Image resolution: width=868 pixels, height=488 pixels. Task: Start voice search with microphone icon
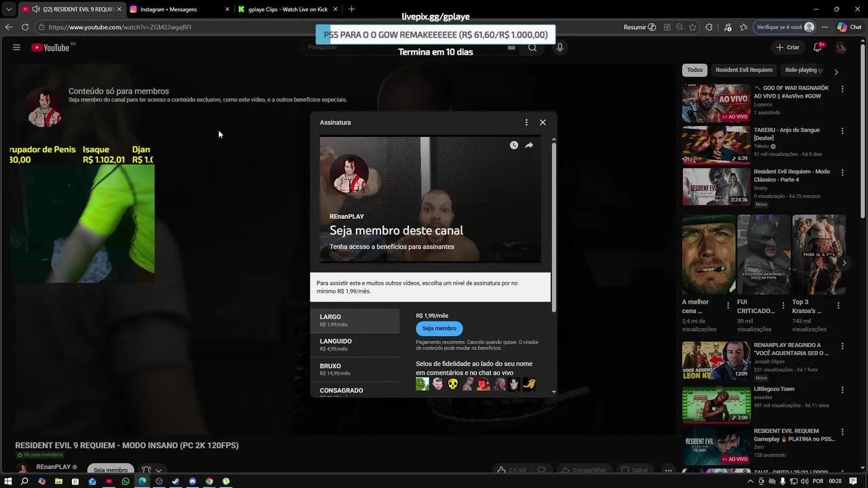coord(559,47)
